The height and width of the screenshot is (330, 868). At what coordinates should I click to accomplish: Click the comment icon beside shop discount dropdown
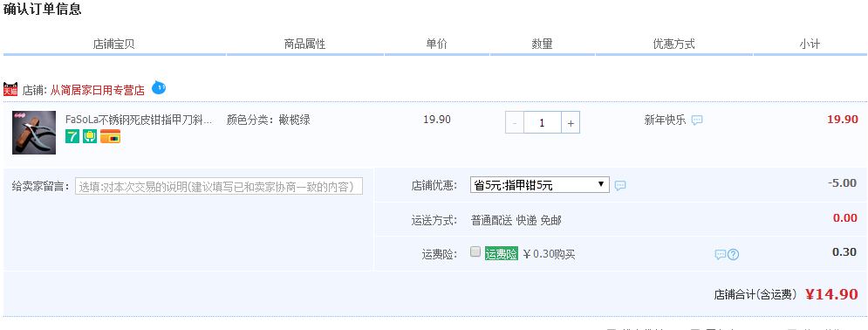(x=620, y=185)
